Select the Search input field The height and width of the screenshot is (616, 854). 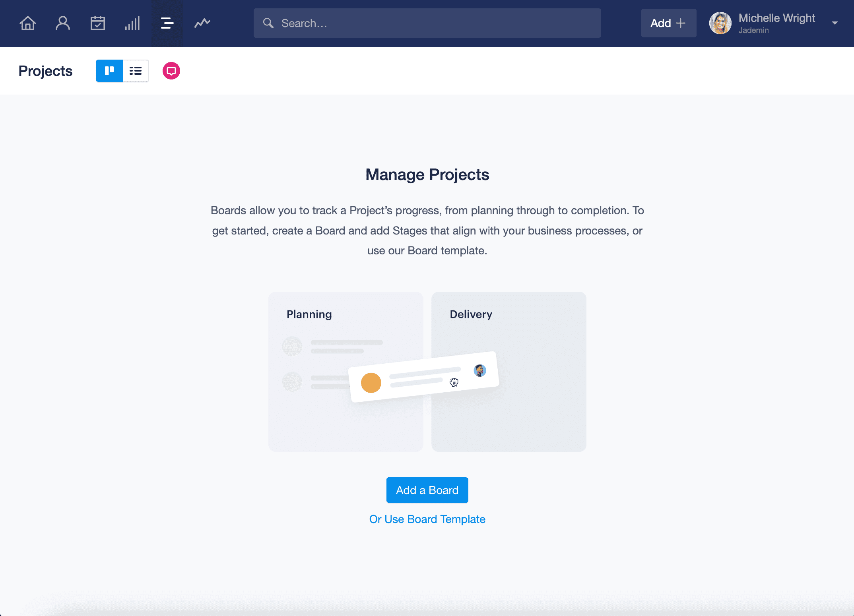tap(427, 23)
